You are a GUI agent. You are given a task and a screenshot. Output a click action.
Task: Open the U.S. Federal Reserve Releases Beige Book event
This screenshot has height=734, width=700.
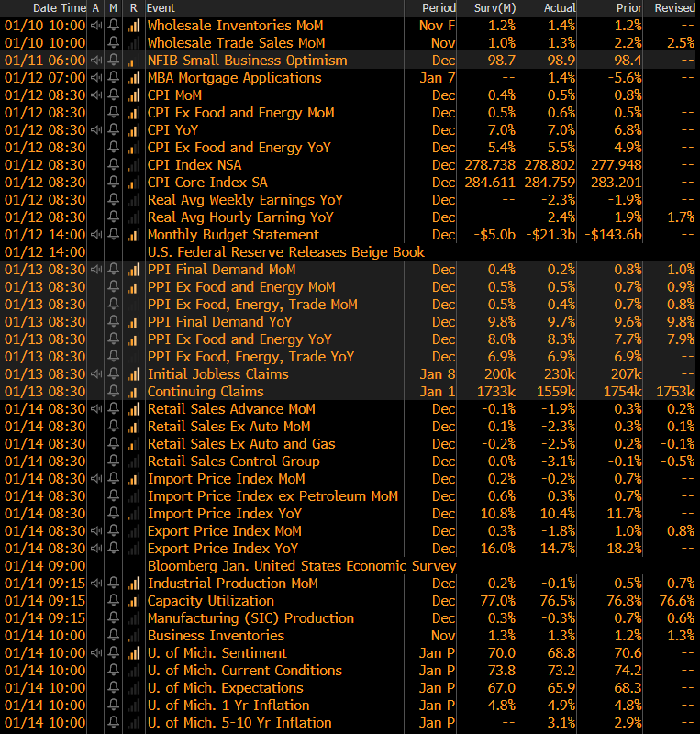click(285, 252)
